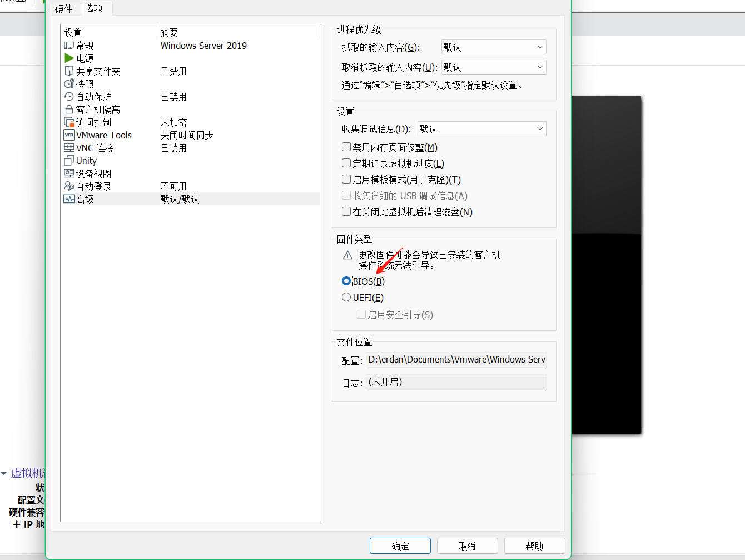The image size is (745, 560).
Task: Click Windows Server 2019 summary text
Action: point(203,46)
